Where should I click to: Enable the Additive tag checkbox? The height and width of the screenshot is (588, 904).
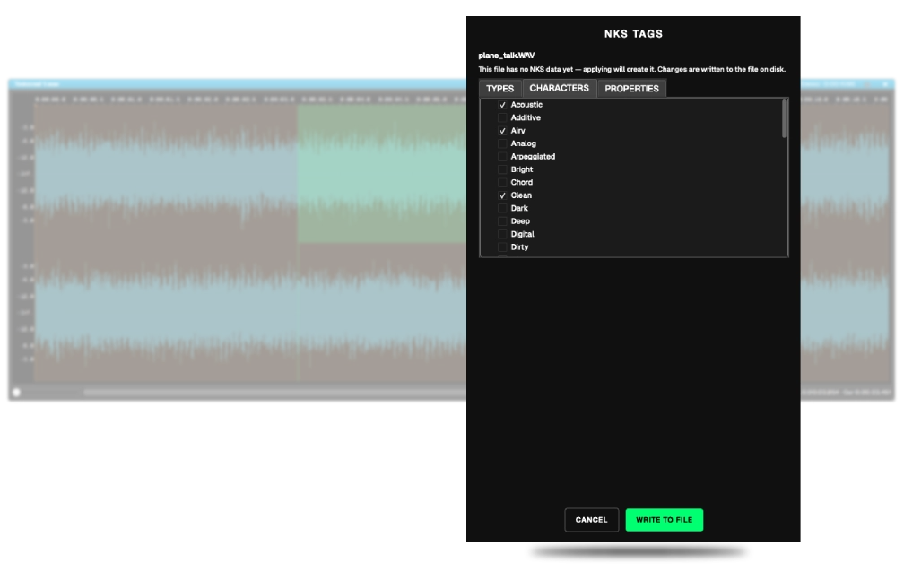(502, 117)
